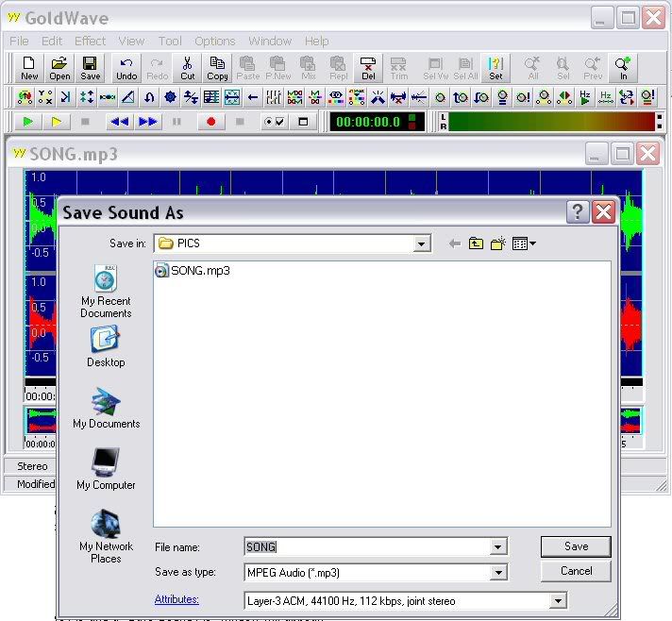Click the Open toolbar icon
The height and width of the screenshot is (621, 672).
[x=59, y=68]
